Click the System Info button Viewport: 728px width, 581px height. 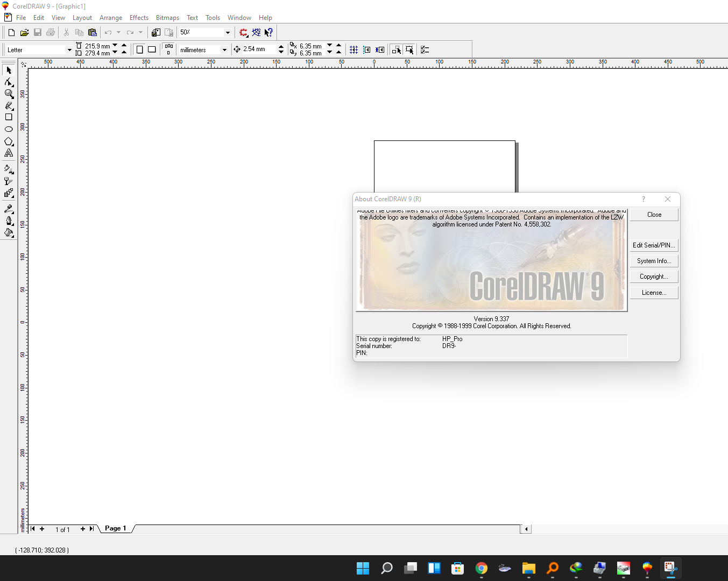654,261
